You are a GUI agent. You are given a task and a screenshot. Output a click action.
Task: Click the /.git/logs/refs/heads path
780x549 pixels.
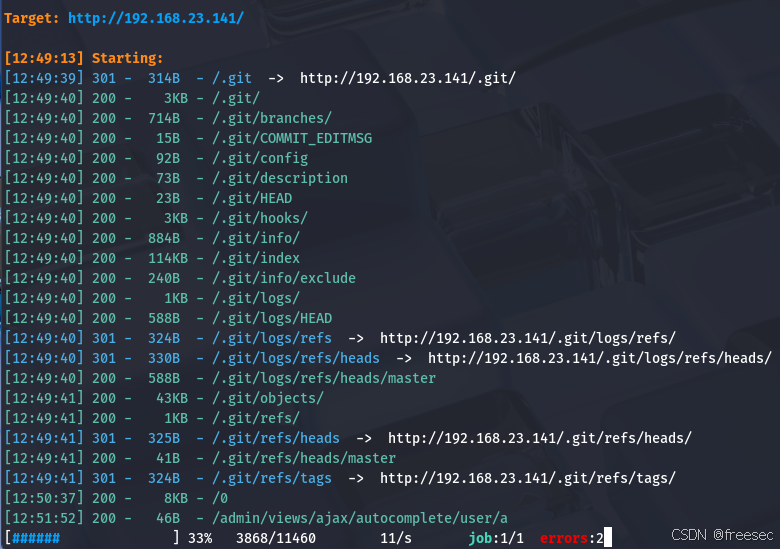(x=296, y=358)
